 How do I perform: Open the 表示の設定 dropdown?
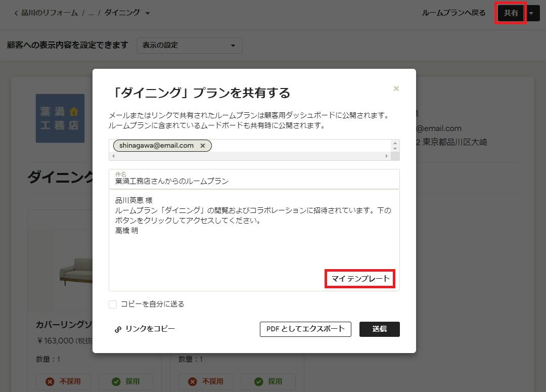(190, 46)
